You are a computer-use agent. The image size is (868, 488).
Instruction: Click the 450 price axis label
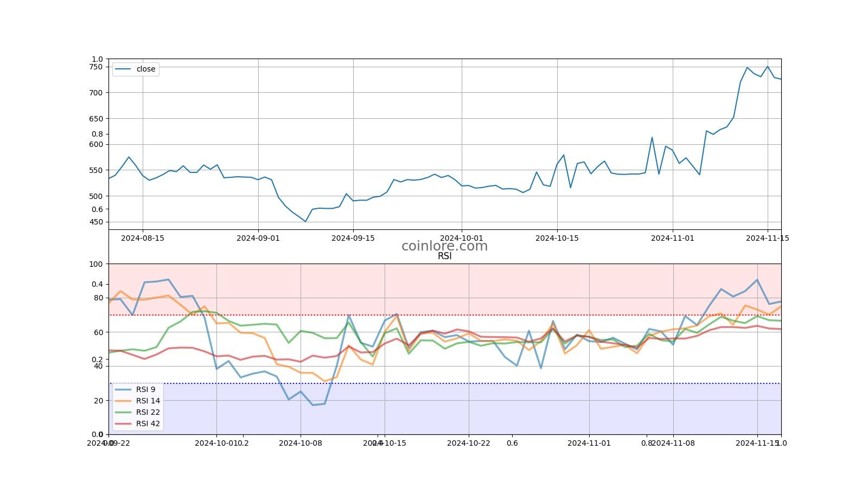pos(95,222)
